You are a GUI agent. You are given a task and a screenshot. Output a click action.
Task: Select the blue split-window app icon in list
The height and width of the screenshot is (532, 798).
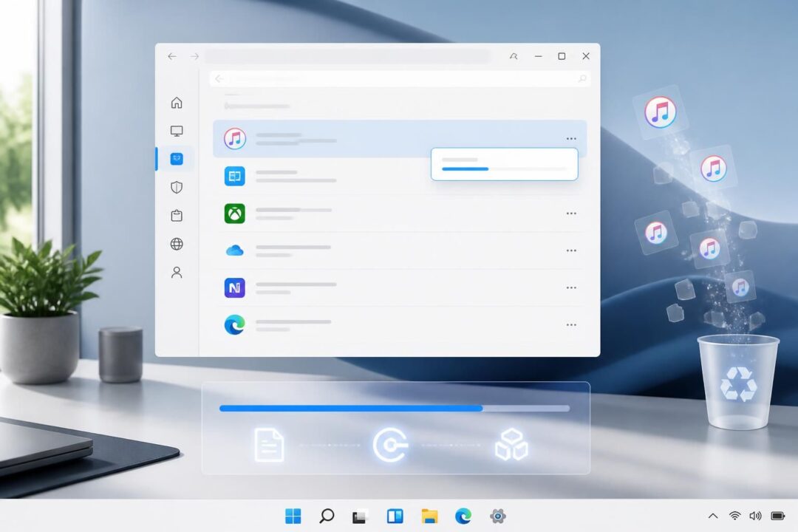(235, 176)
